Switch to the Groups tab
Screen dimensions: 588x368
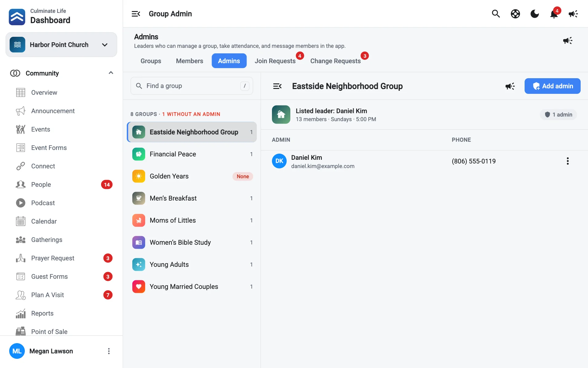(151, 61)
